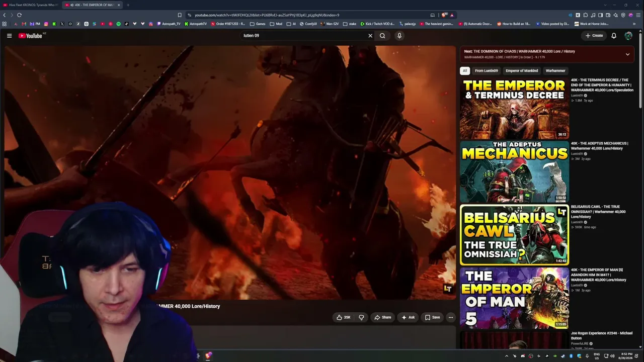Like the video with the 35K thumbs-up

[344, 317]
